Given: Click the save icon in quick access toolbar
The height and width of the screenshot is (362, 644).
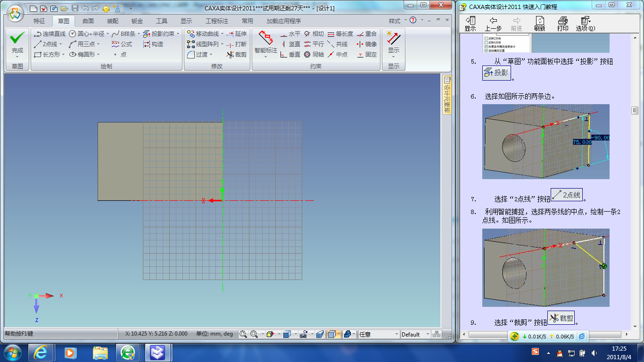Looking at the screenshot, I should click(x=74, y=8).
